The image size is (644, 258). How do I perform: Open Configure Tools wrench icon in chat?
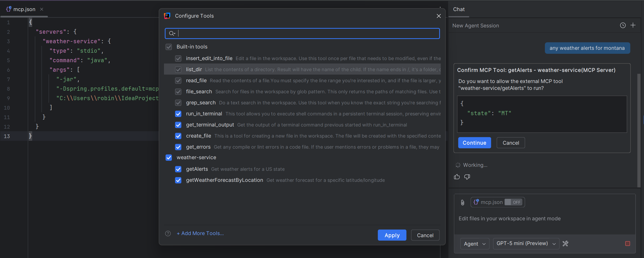coord(565,244)
